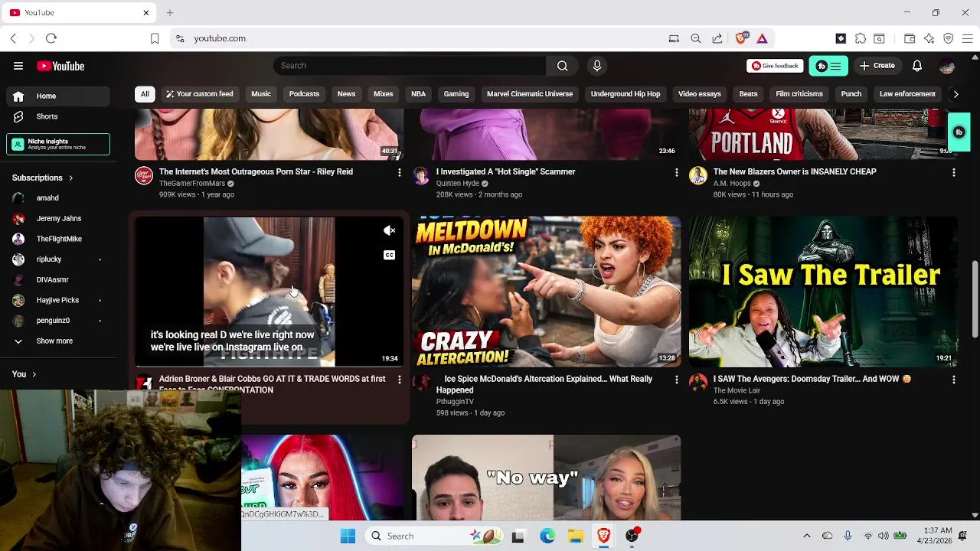Open OBS Studio from the taskbar
This screenshot has height=551, width=980.
click(632, 536)
